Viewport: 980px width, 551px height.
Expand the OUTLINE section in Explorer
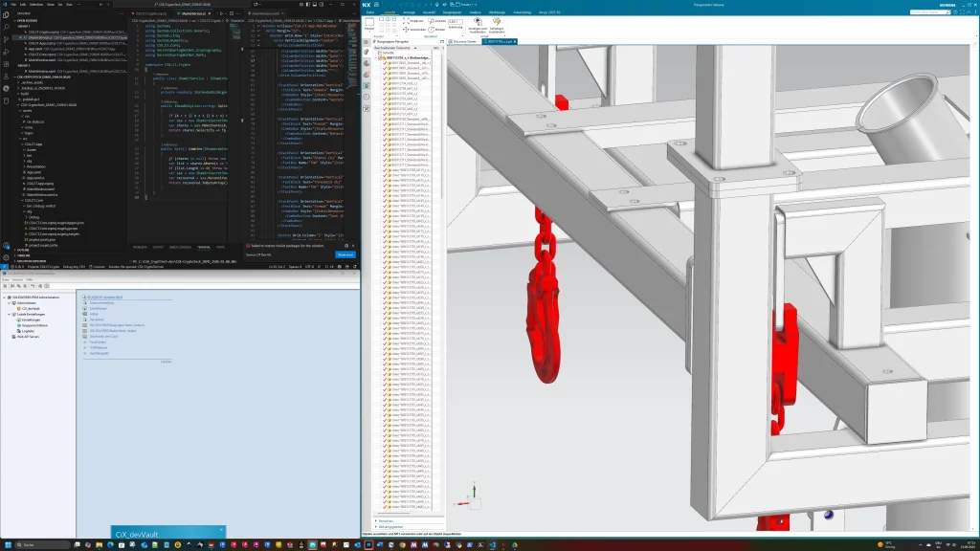point(16,250)
